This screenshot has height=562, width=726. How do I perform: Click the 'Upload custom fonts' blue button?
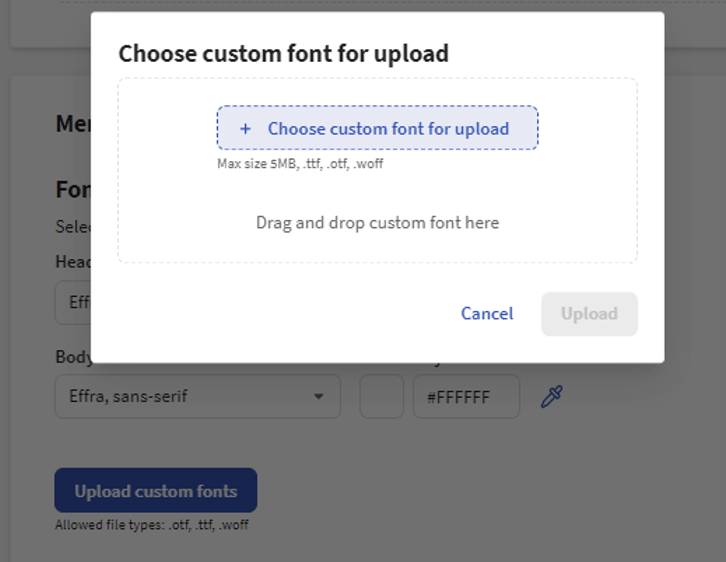(156, 491)
